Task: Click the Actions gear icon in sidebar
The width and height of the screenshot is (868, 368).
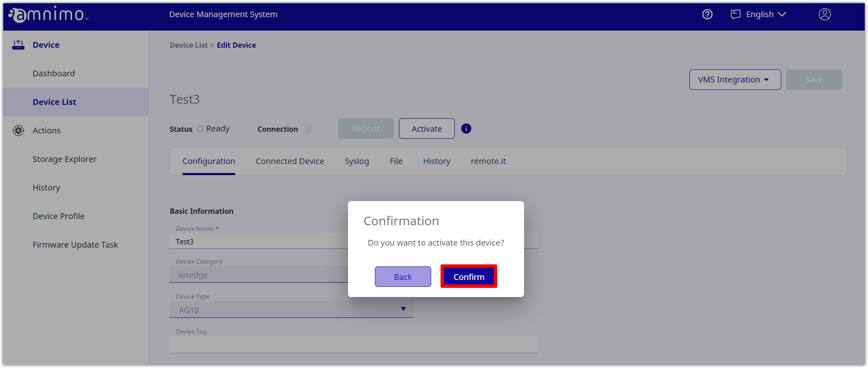Action: (x=18, y=131)
